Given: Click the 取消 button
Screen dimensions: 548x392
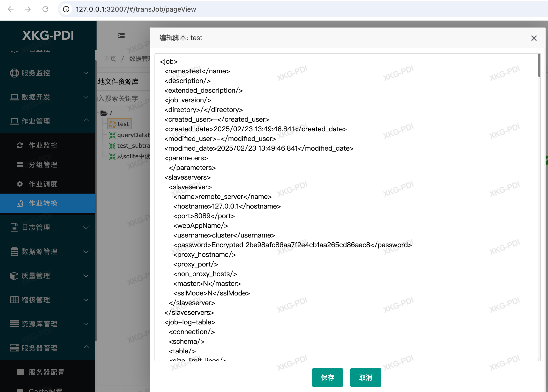Looking at the screenshot, I should coord(365,377).
